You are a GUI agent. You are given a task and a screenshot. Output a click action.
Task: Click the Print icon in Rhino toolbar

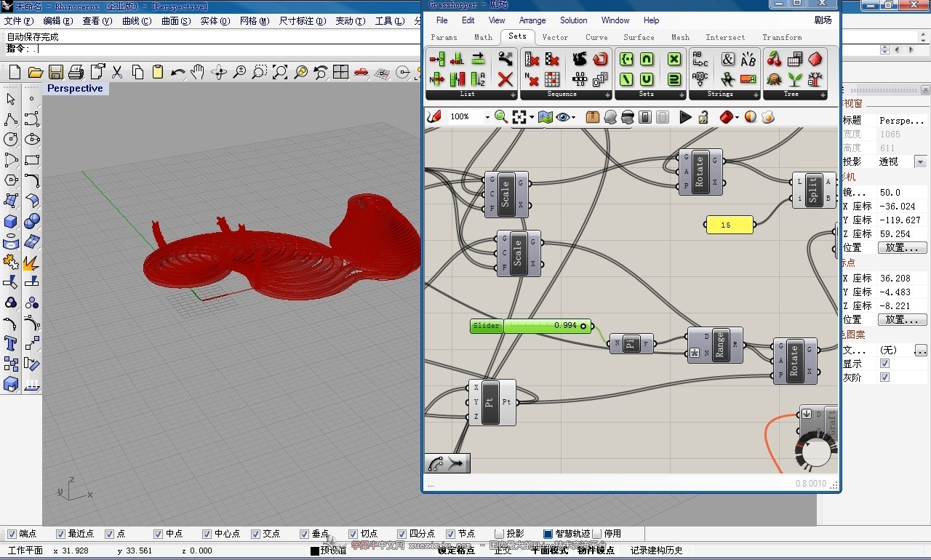[76, 72]
